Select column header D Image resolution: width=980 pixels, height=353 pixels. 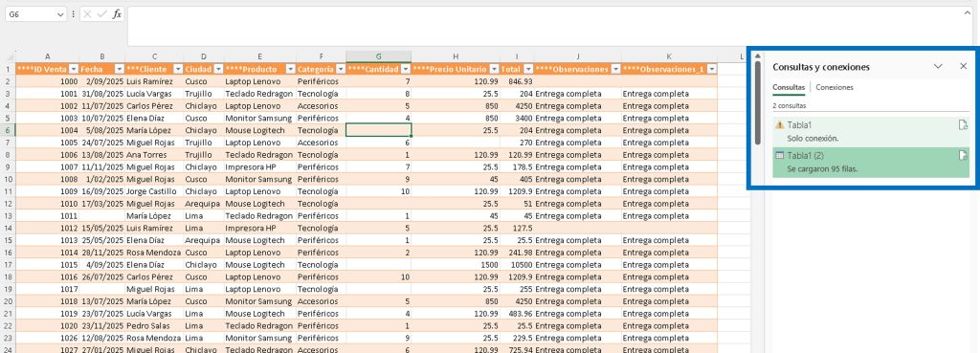[x=204, y=56]
